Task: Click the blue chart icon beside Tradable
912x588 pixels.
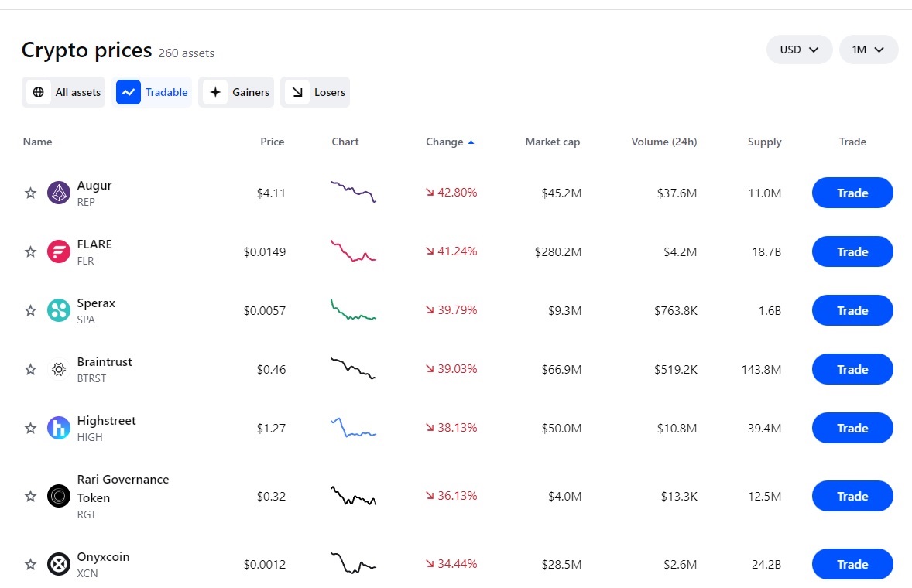Action: pyautogui.click(x=129, y=92)
